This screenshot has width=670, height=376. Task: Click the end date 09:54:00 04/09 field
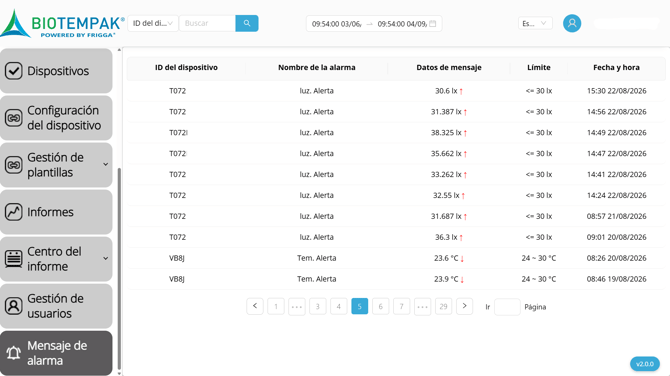coord(402,24)
